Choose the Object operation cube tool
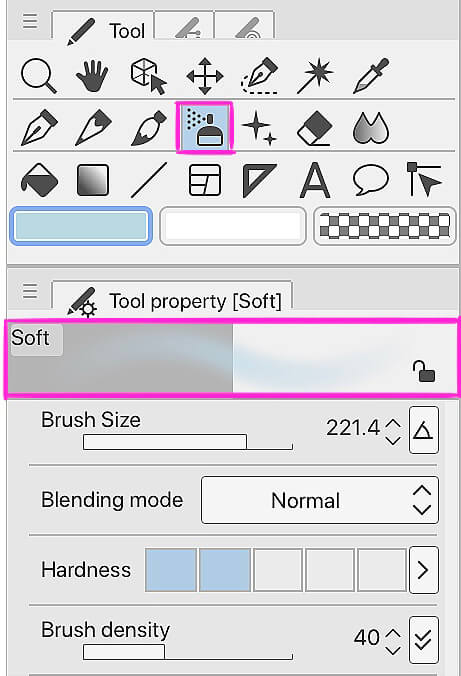This screenshot has height=676, width=461. (148, 76)
